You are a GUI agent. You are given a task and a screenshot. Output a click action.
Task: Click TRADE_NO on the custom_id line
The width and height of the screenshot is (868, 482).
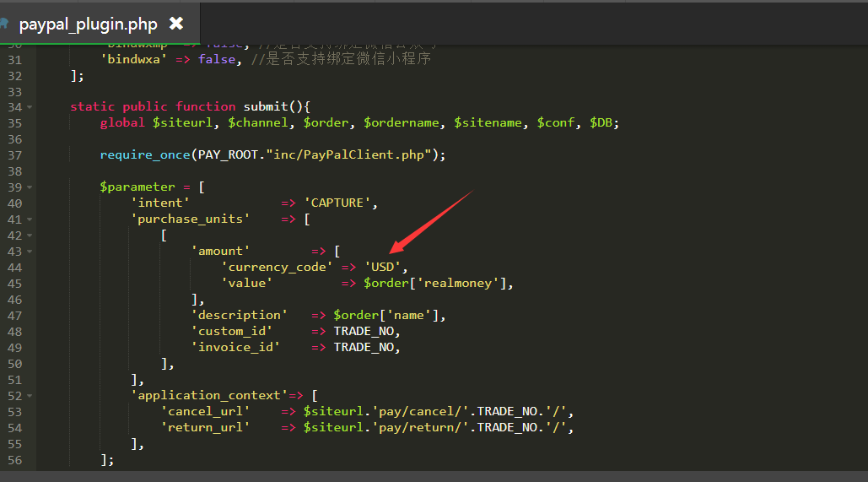pos(363,331)
